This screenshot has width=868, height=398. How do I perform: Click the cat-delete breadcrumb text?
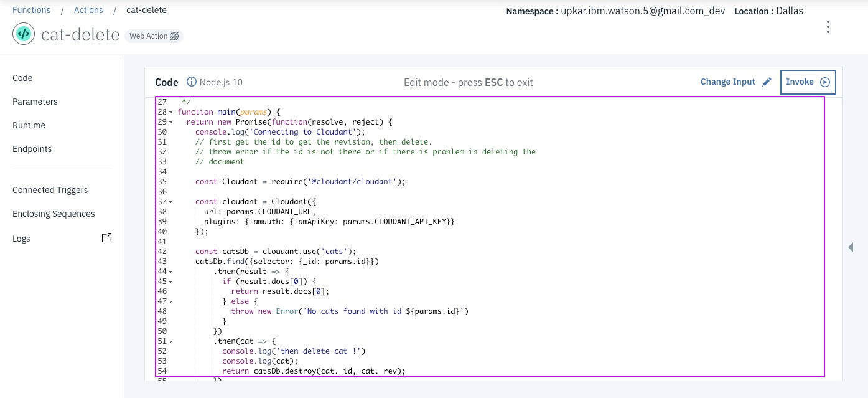click(146, 10)
